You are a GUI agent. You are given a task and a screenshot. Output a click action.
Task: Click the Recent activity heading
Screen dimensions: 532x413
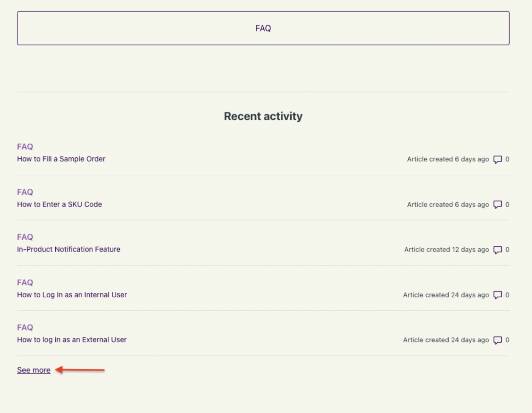coord(263,116)
